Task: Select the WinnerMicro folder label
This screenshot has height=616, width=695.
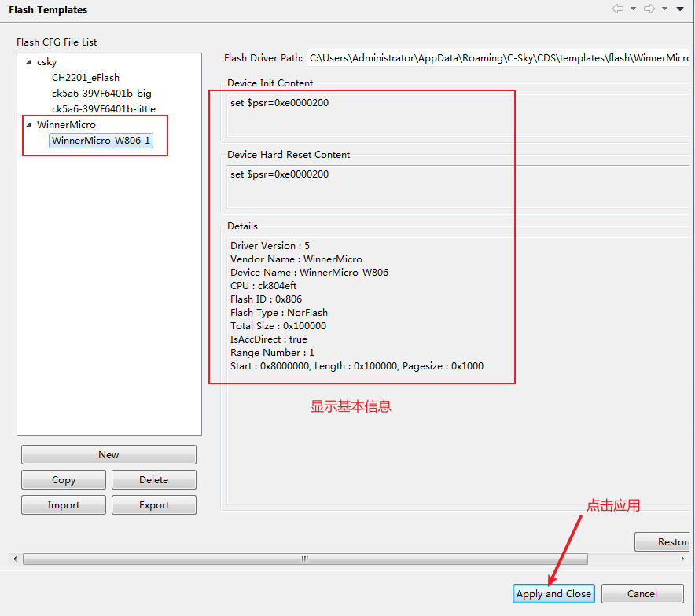Action: [66, 125]
